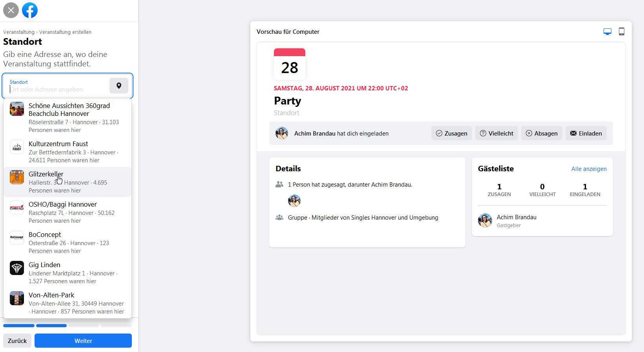Viewport: 644px width, 352px height.
Task: Choose Kulturzentrum Faust as the location
Action: 68,152
